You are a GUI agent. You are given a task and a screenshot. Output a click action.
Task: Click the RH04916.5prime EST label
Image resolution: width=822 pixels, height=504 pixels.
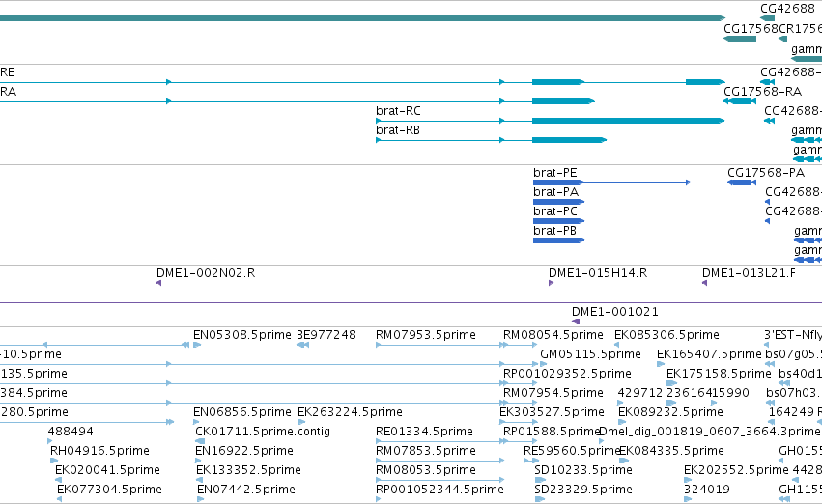[x=99, y=451]
